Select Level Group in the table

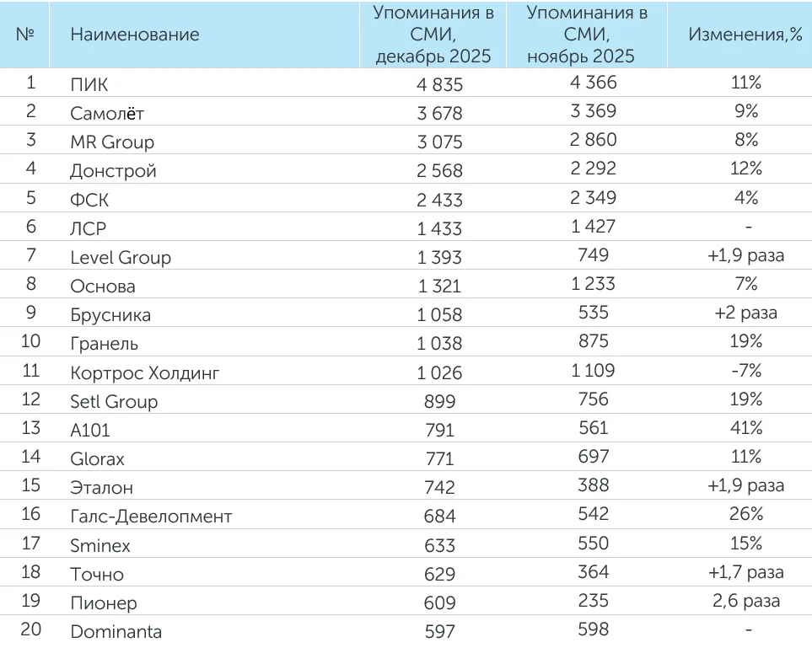121,257
